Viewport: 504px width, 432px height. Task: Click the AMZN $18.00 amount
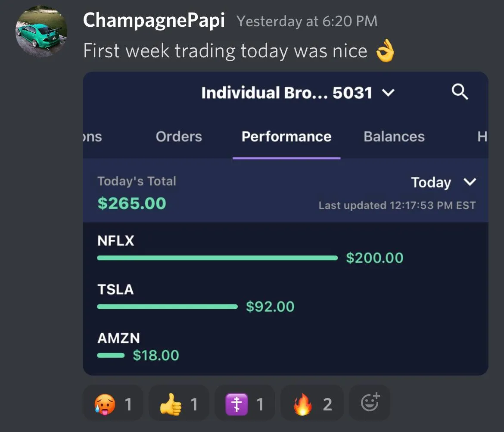click(156, 355)
